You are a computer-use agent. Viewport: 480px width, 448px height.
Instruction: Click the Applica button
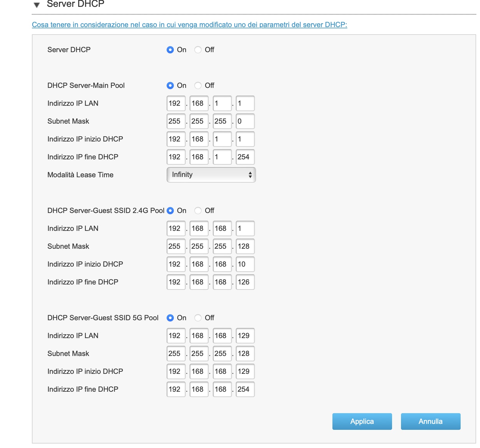point(362,421)
